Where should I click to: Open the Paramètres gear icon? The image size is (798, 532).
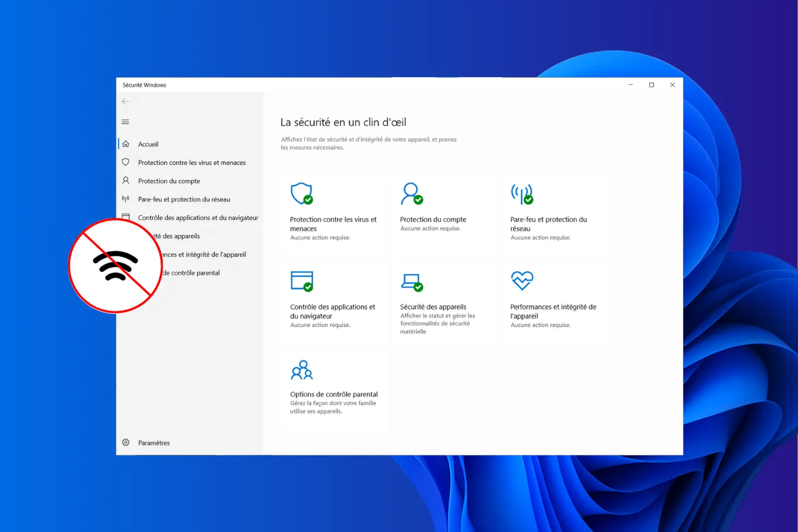[x=125, y=442]
